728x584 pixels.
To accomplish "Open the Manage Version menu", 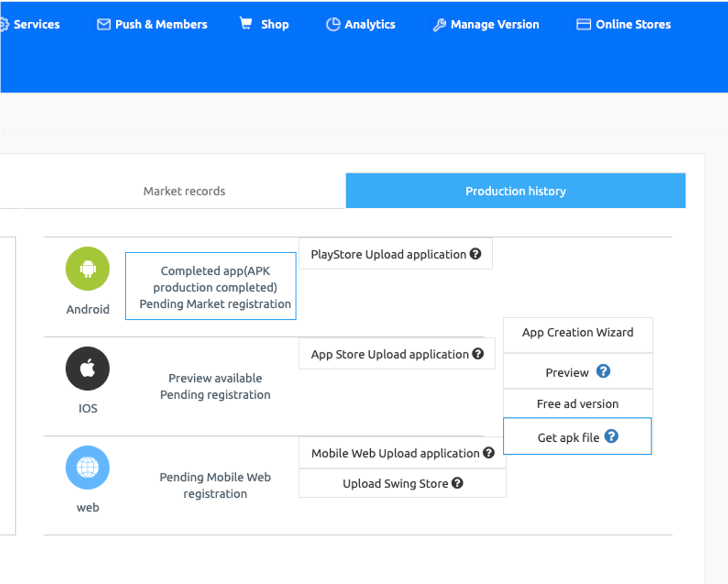I will (x=486, y=24).
